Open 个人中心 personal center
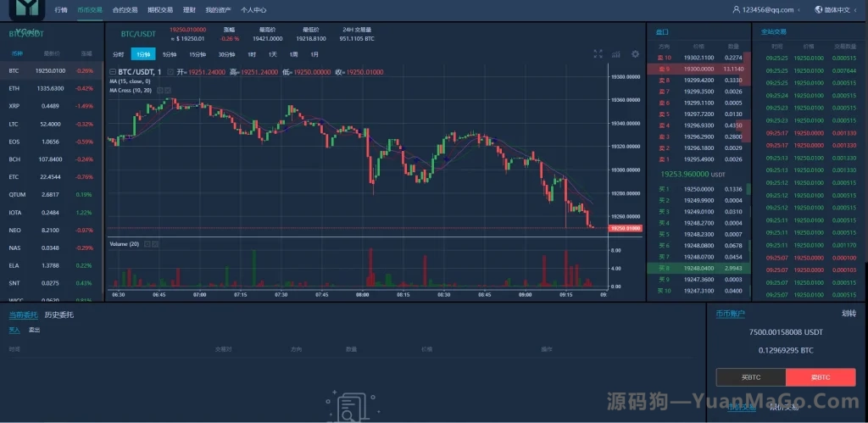Screen dimensions: 868x423 253,9
